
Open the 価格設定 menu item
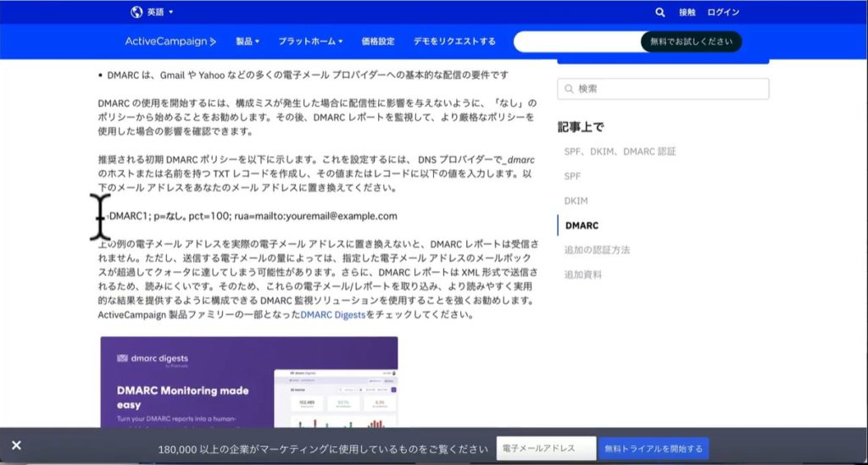pos(378,42)
